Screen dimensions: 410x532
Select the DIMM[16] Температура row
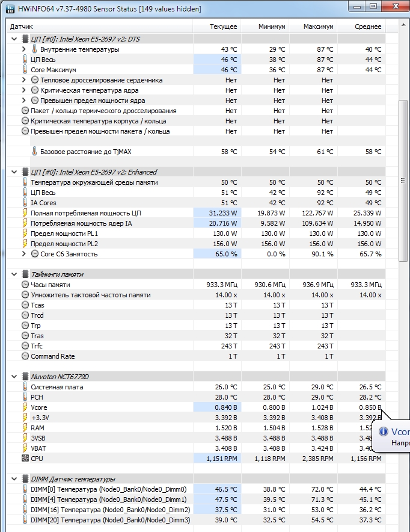[196, 510]
